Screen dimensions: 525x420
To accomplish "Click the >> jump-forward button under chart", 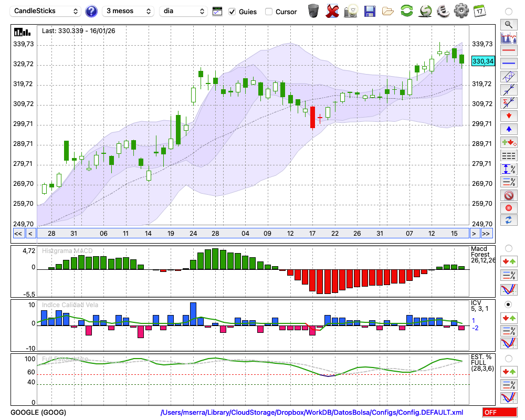I will pos(486,234).
